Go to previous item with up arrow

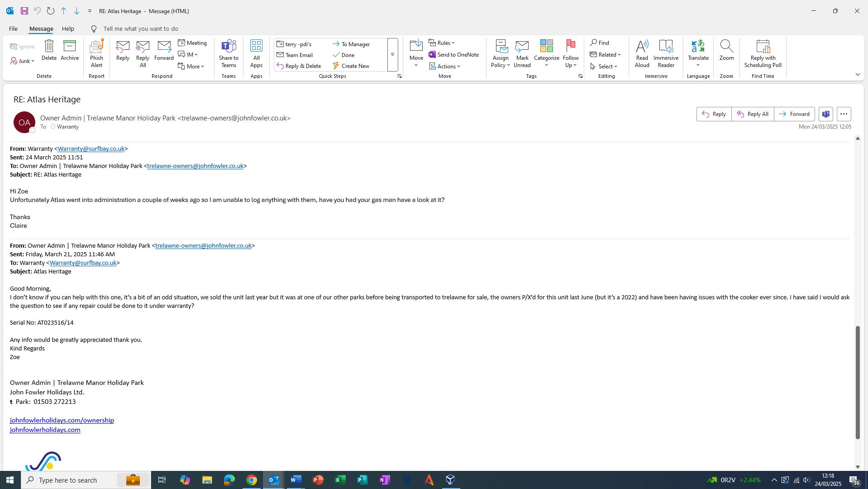point(64,11)
